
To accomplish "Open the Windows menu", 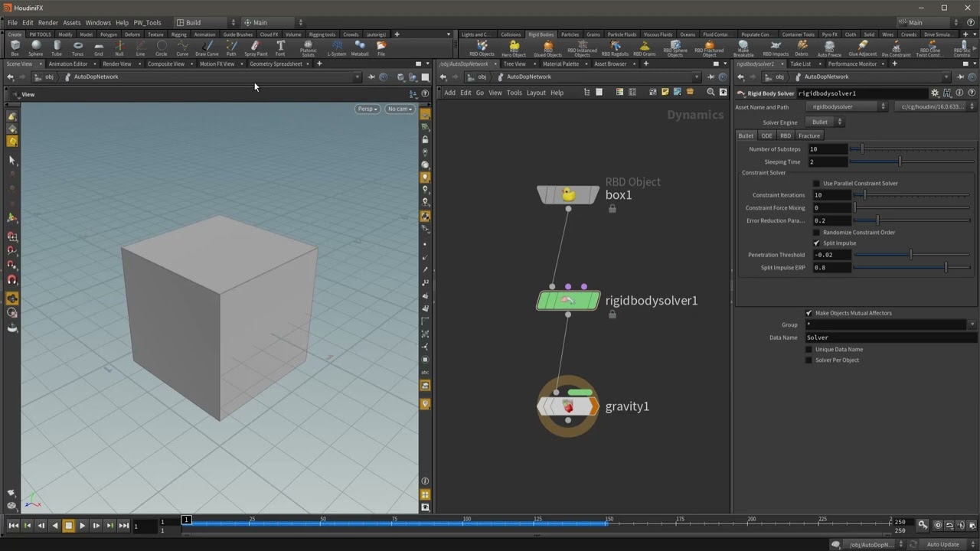I will 98,23.
